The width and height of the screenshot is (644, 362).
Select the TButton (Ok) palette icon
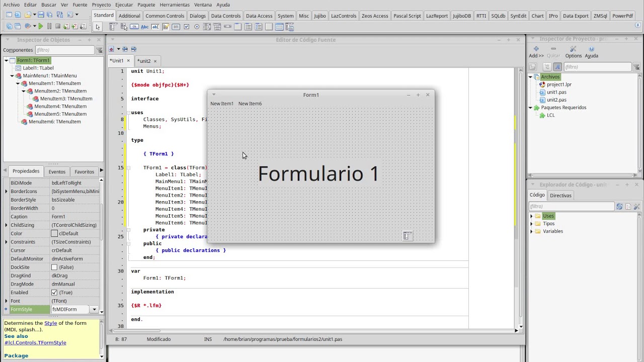pyautogui.click(x=134, y=27)
